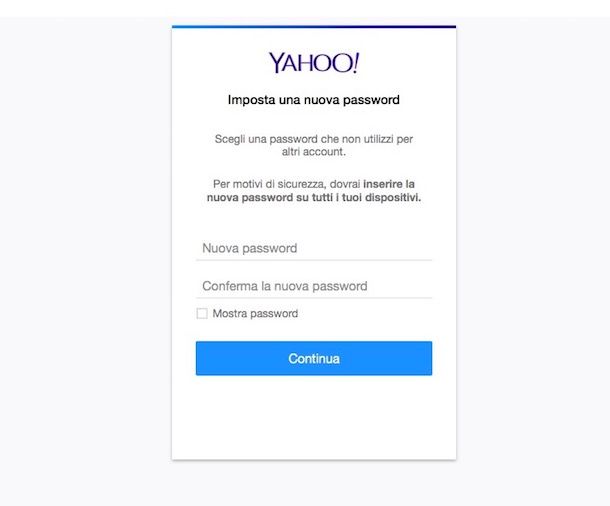
Task: Submit with the blue Continua button
Action: point(314,358)
